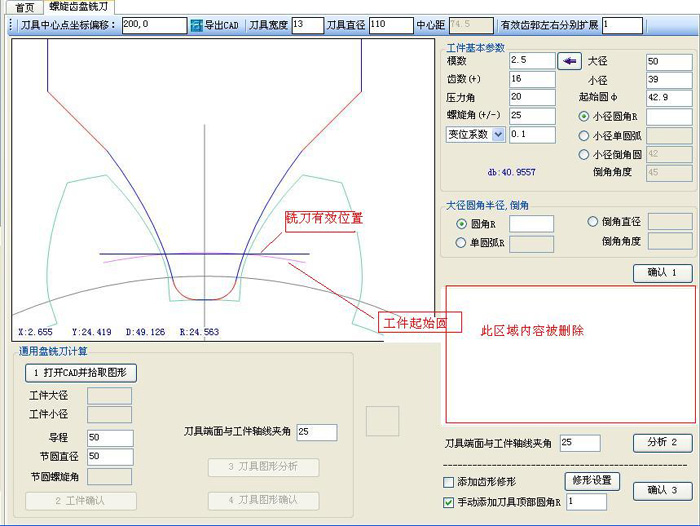Viewport: 700px width, 526px height.
Task: Switch to the 首页 tab
Action: tap(24, 7)
